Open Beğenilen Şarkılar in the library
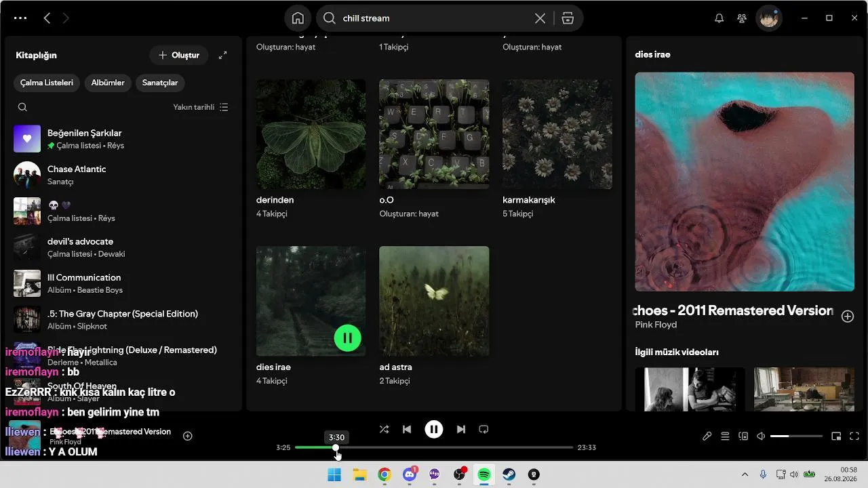Image resolution: width=868 pixels, height=488 pixels. click(123, 139)
